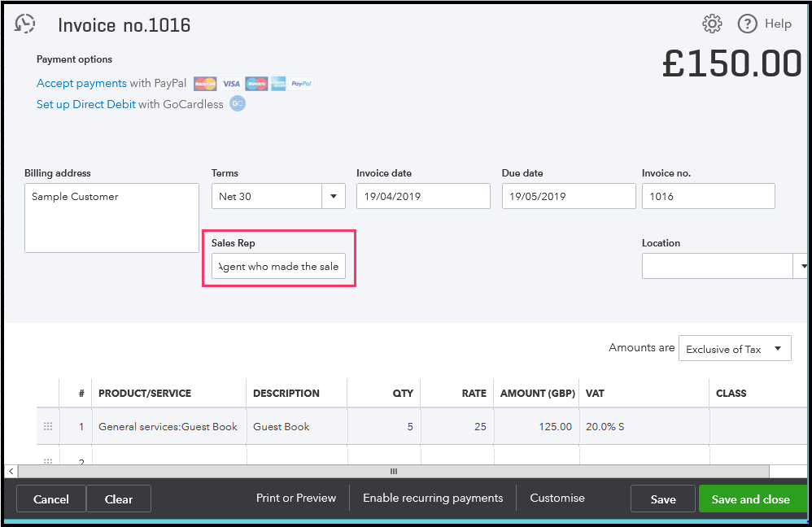Open Print or Preview
Viewport: 812px width, 527px height.
pos(296,498)
